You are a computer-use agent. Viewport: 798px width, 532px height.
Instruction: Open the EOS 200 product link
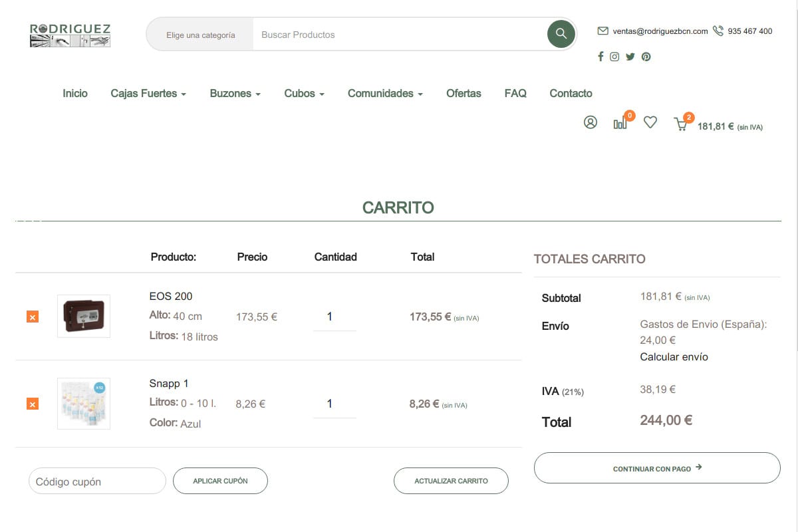[171, 297]
